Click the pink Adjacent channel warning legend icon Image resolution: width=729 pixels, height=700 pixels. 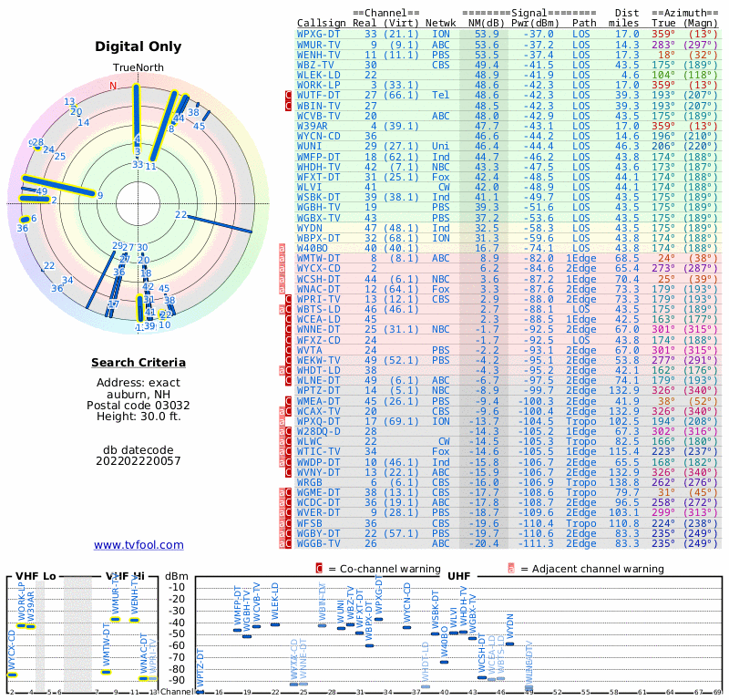pos(511,569)
